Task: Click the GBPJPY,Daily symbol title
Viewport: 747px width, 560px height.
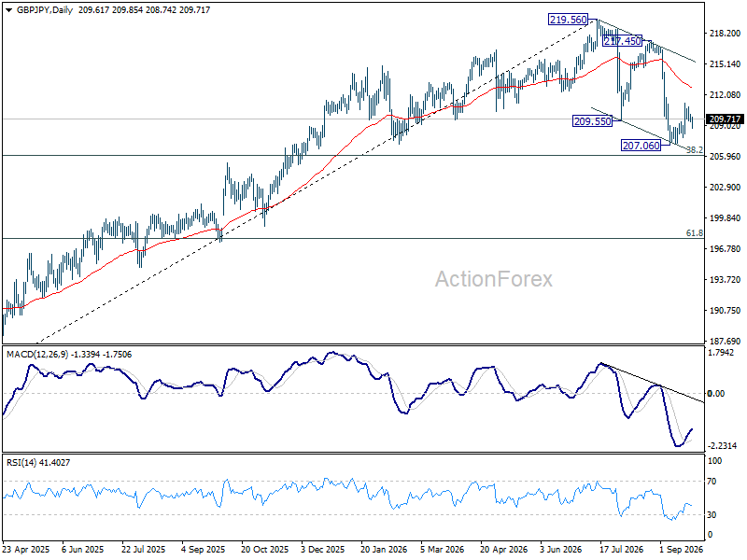Action: pyautogui.click(x=45, y=10)
